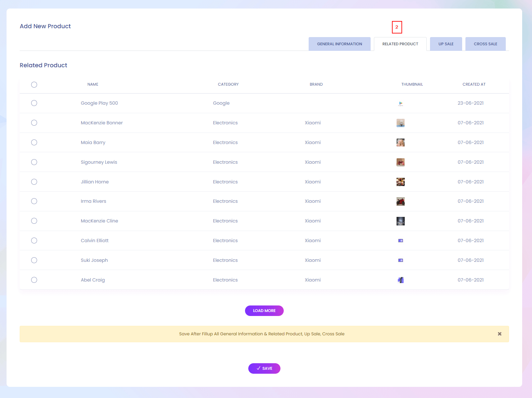Toggle the select-all checkbox in table header
Image resolution: width=532 pixels, height=398 pixels.
click(34, 85)
